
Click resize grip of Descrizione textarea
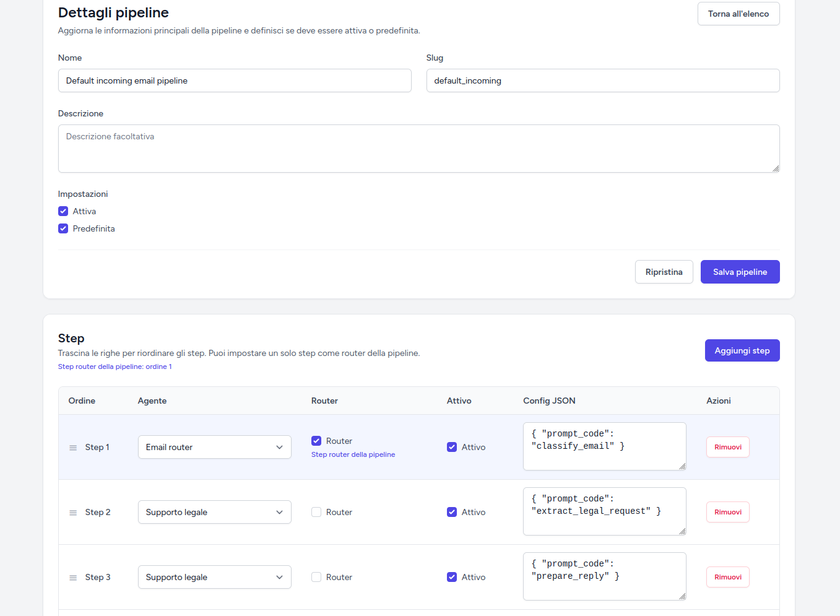coord(776,168)
